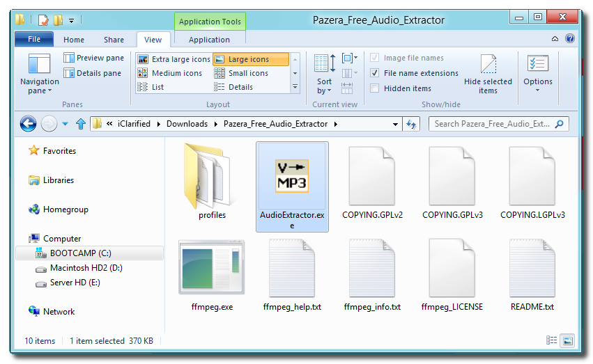
Task: Choose Medium icons layout
Action: [x=170, y=73]
